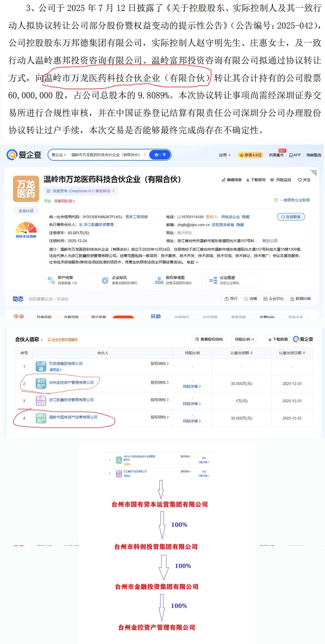Open 持股详情 for 浙江乾鑫投资管理有限公司
325x644 pixels.
pos(192,404)
